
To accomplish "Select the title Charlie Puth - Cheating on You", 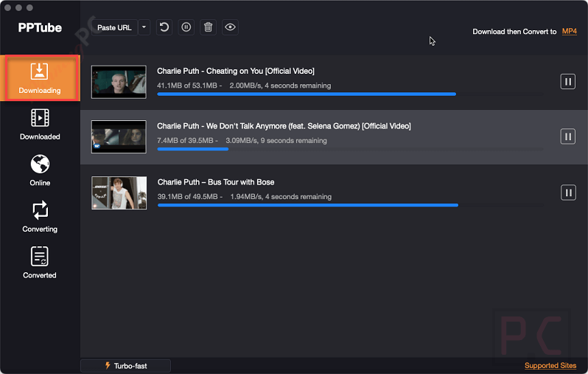I will click(236, 71).
